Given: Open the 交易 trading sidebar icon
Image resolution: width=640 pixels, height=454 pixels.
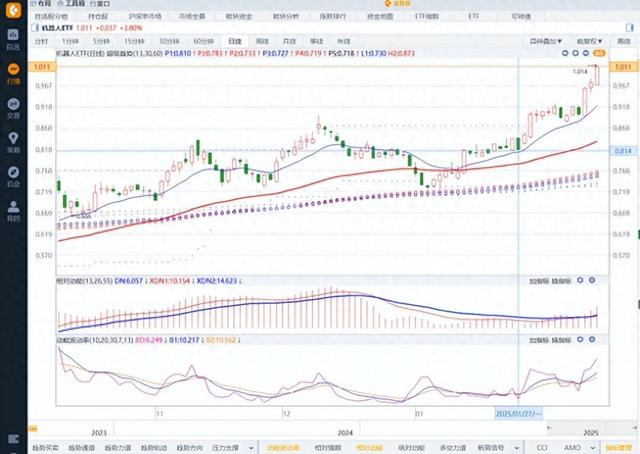Looking at the screenshot, I should pos(13,109).
